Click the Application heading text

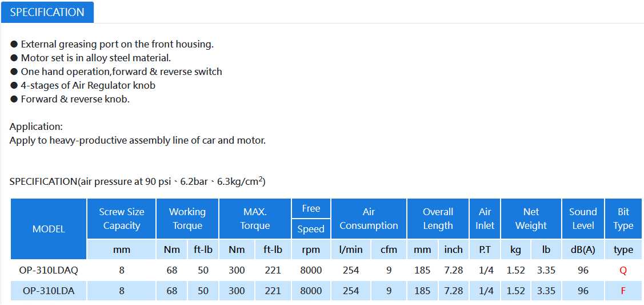[36, 126]
